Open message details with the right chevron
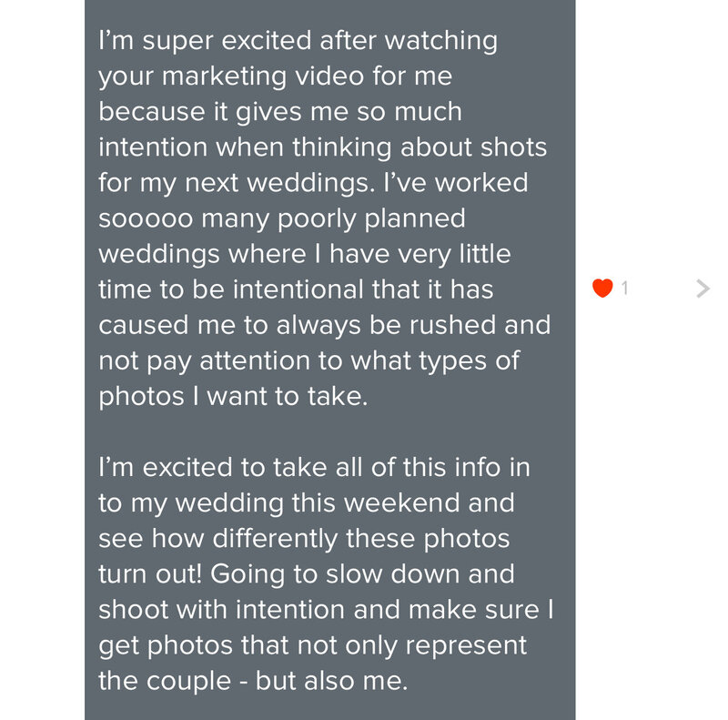728x720 pixels. coord(703,289)
